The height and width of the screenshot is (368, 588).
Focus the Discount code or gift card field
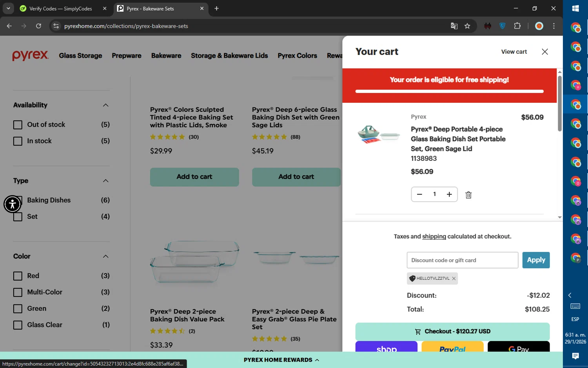coord(463,260)
